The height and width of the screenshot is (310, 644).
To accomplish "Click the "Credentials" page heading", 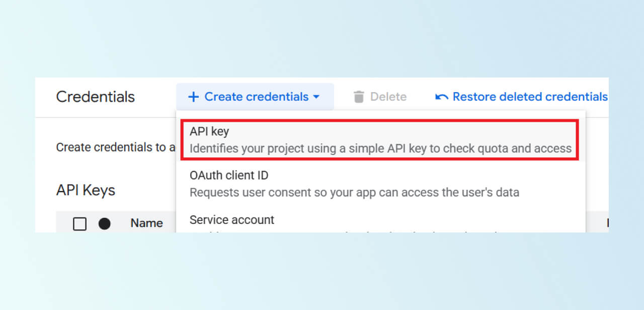I will pos(96,97).
